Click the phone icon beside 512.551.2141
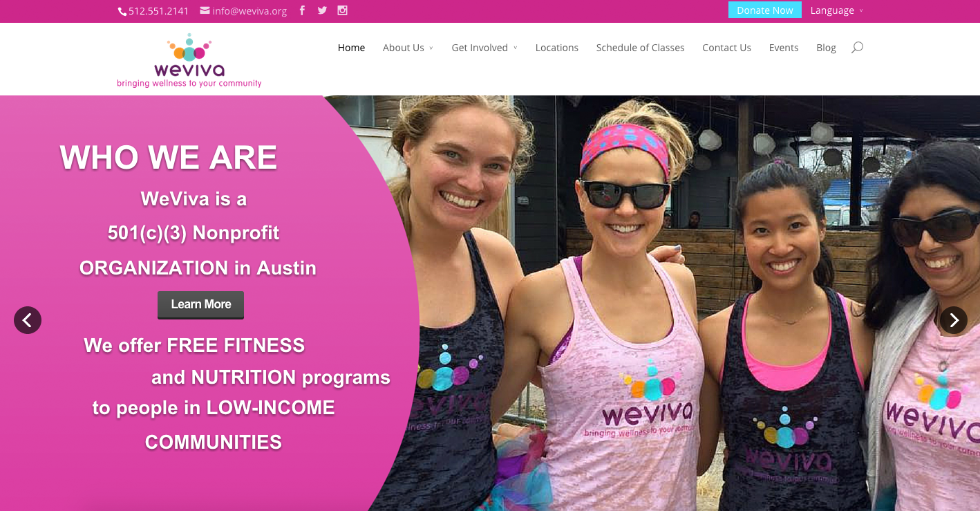 pos(122,11)
